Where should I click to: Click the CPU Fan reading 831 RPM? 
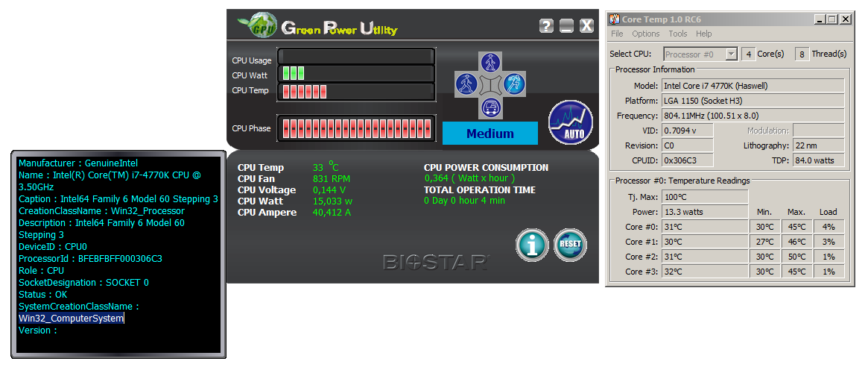coord(331,179)
